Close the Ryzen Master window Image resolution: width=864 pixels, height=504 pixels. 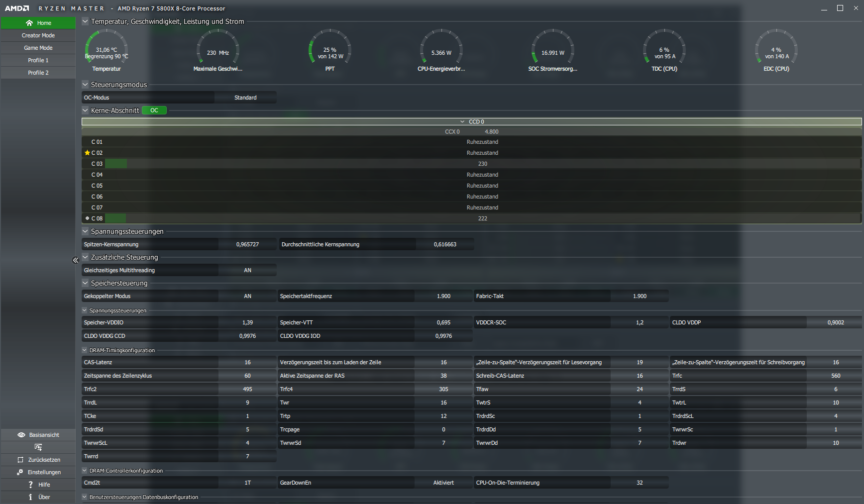[856, 8]
